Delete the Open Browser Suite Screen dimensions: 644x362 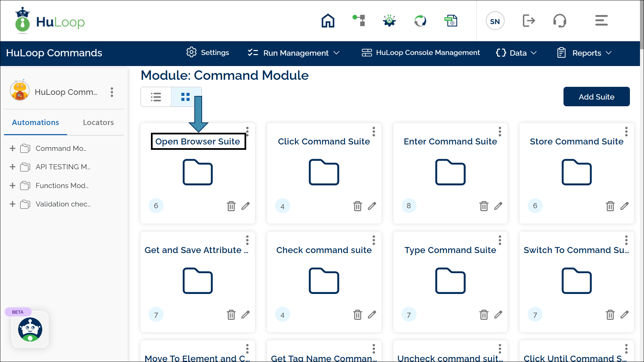pyautogui.click(x=231, y=206)
